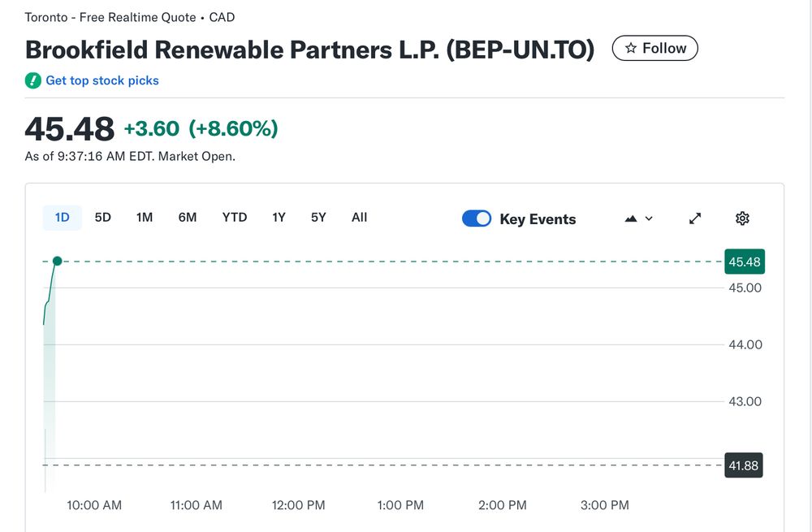Click the Follow button
This screenshot has height=532, width=812.
655,48
